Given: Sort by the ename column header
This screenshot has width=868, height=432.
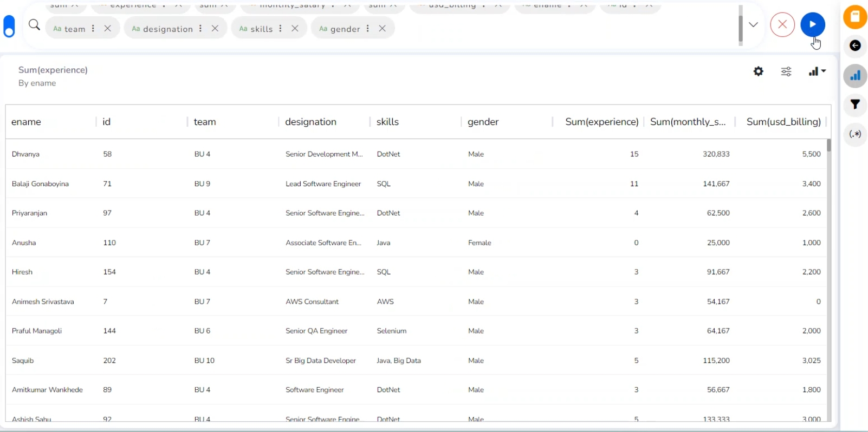Looking at the screenshot, I should (27, 122).
